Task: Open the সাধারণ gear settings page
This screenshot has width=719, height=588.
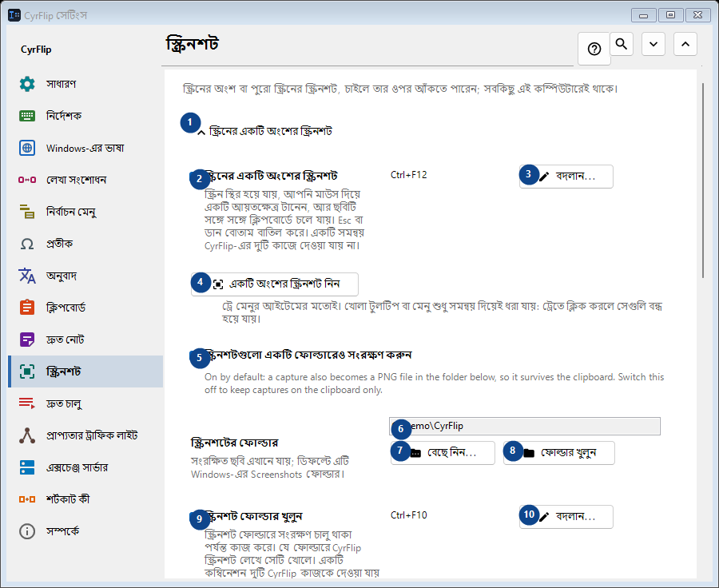Action: click(x=85, y=84)
